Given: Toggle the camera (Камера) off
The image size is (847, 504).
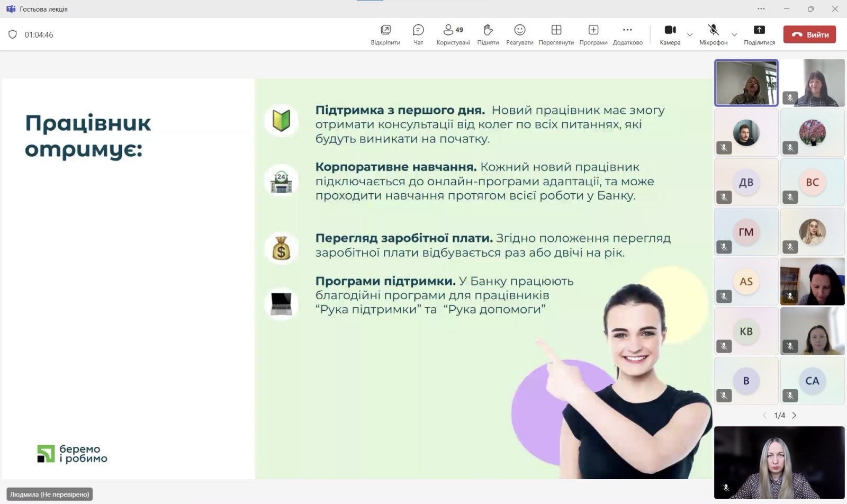Looking at the screenshot, I should 670,34.
